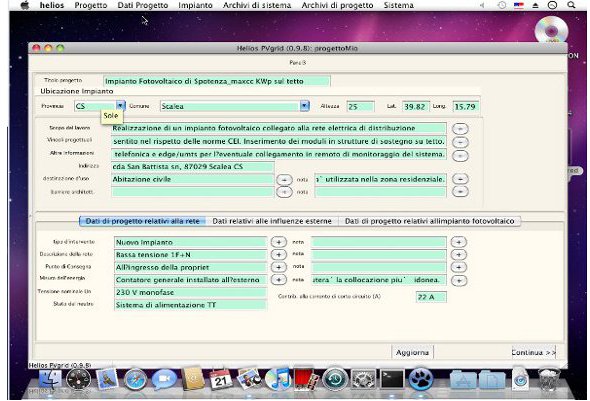Launch Safari compass icon in Dock

(135, 380)
